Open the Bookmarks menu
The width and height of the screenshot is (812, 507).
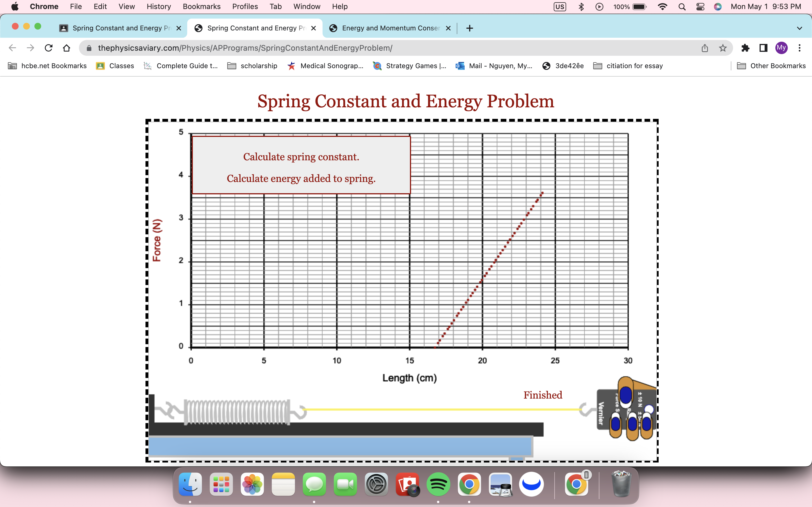pos(201,7)
